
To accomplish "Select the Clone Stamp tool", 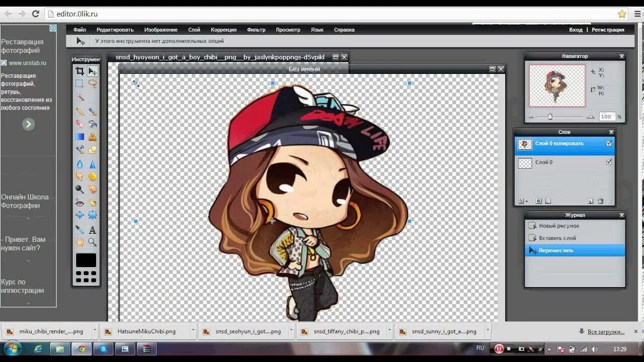I will coord(93,137).
